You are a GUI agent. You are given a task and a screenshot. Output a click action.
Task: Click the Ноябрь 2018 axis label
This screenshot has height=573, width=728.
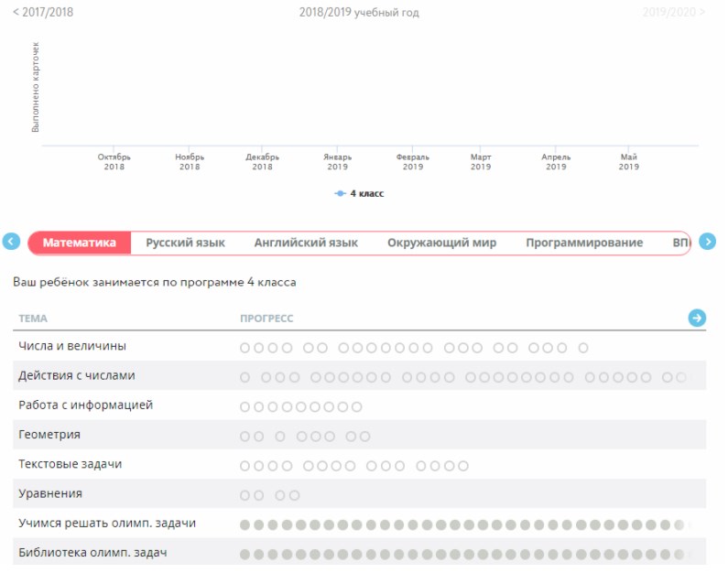pos(190,162)
